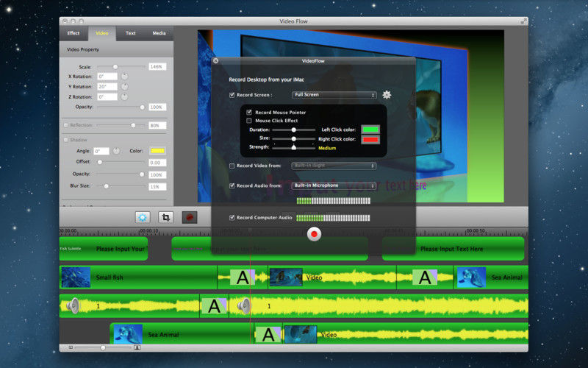This screenshot has height=368, width=588.
Task: Enable the Mouse Click Effect checkbox
Action: point(249,121)
